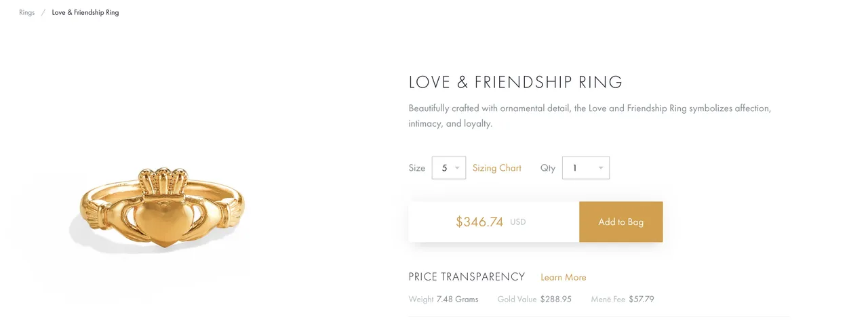Open Learn More about price transparency
Screen dimensions: 868x330
click(x=564, y=277)
